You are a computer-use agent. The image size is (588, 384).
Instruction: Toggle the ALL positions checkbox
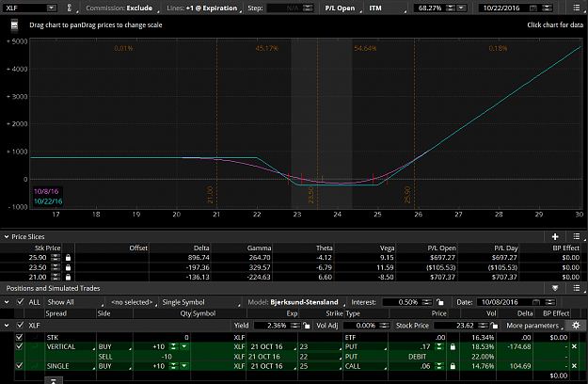(x=21, y=302)
